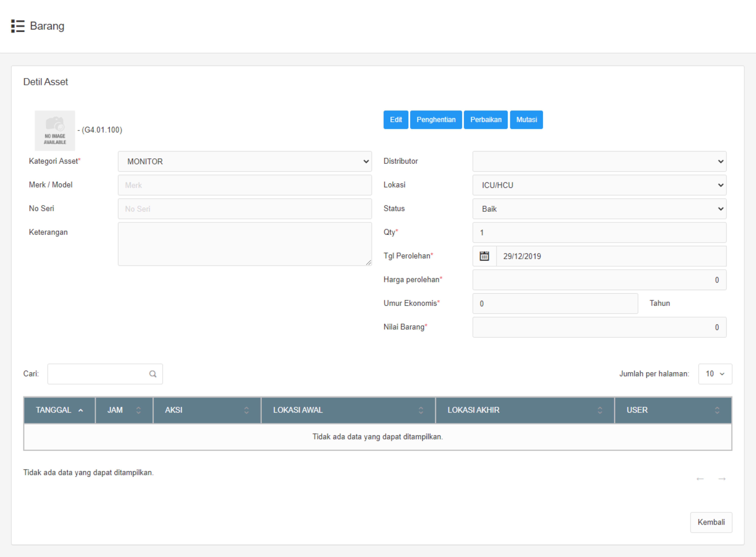The width and height of the screenshot is (756, 557).
Task: Click the Mutasi button
Action: pyautogui.click(x=526, y=120)
